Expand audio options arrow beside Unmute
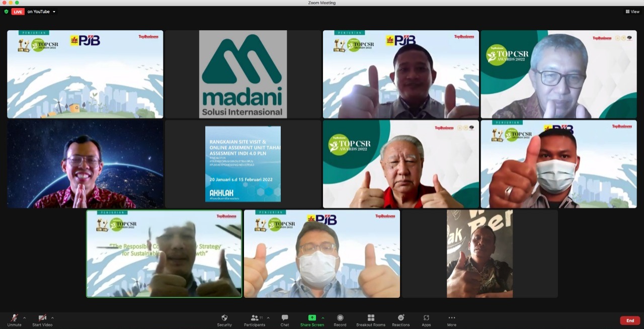This screenshot has height=329, width=644. pos(24,318)
